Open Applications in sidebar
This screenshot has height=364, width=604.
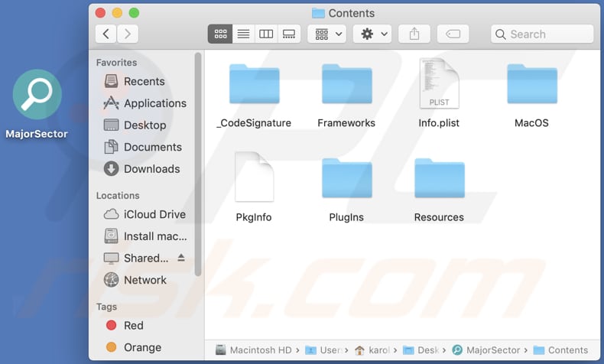pyautogui.click(x=145, y=103)
